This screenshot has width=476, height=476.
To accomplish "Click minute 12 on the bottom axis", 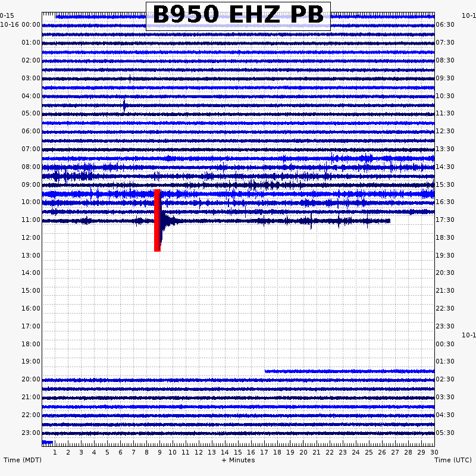I will click(199, 452).
